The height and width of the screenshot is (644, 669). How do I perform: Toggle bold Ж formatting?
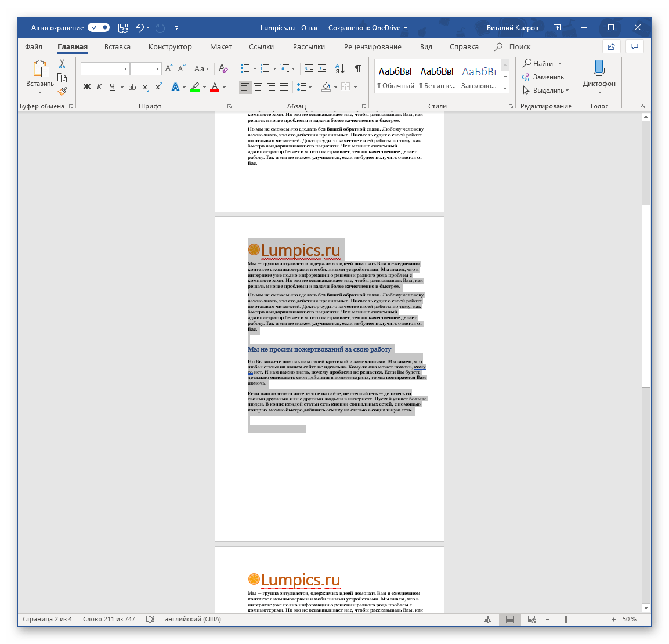[87, 87]
